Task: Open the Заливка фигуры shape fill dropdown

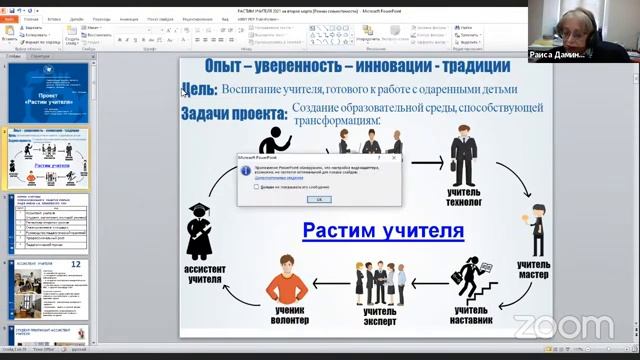Action: click(429, 28)
